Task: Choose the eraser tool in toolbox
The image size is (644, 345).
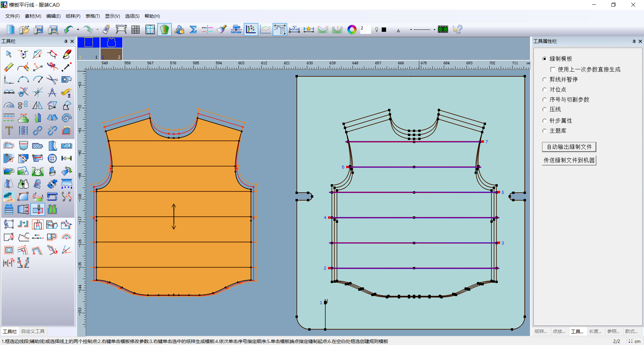Action: click(9, 67)
